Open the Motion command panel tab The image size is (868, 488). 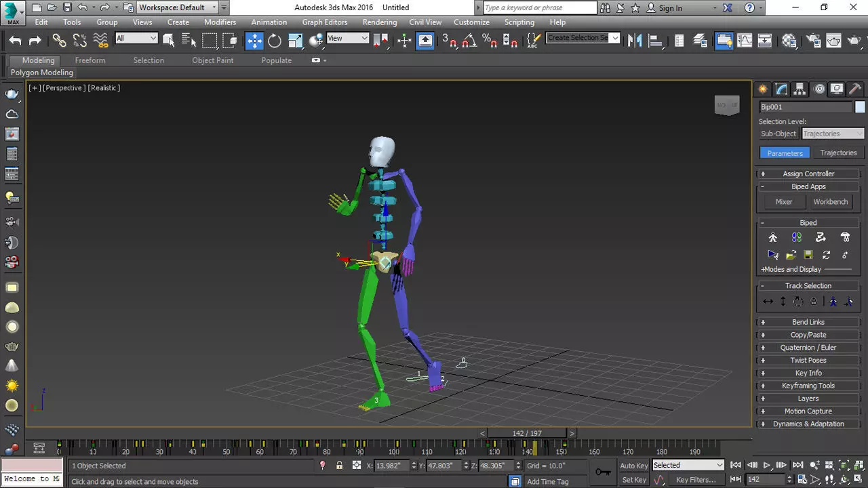tap(819, 89)
